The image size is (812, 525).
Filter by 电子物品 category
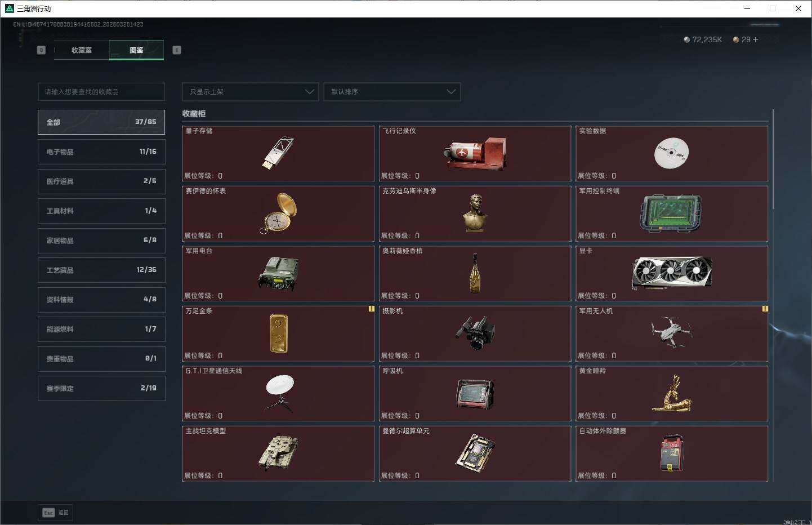pyautogui.click(x=101, y=152)
